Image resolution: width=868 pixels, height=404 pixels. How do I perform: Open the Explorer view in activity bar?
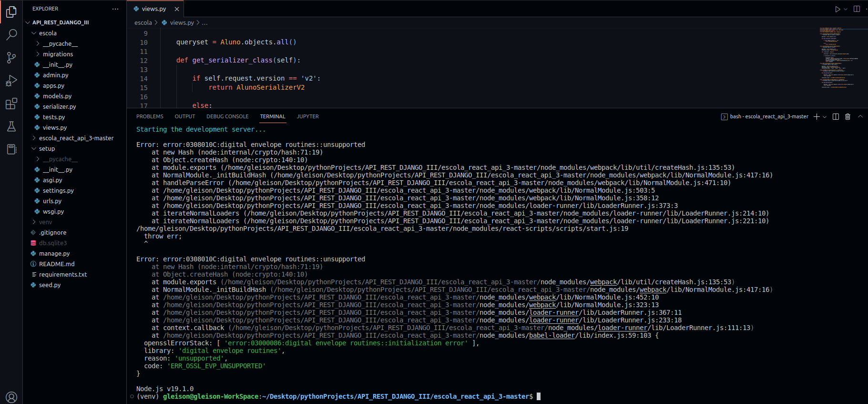(x=11, y=11)
